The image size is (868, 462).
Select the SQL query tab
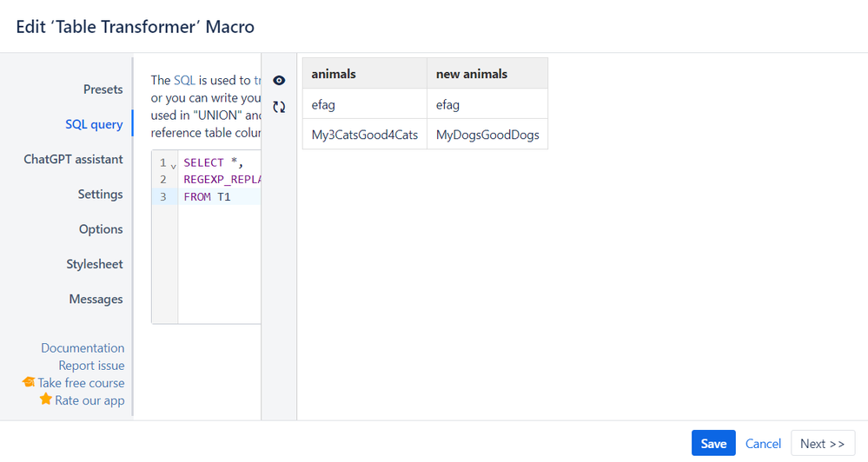point(94,124)
